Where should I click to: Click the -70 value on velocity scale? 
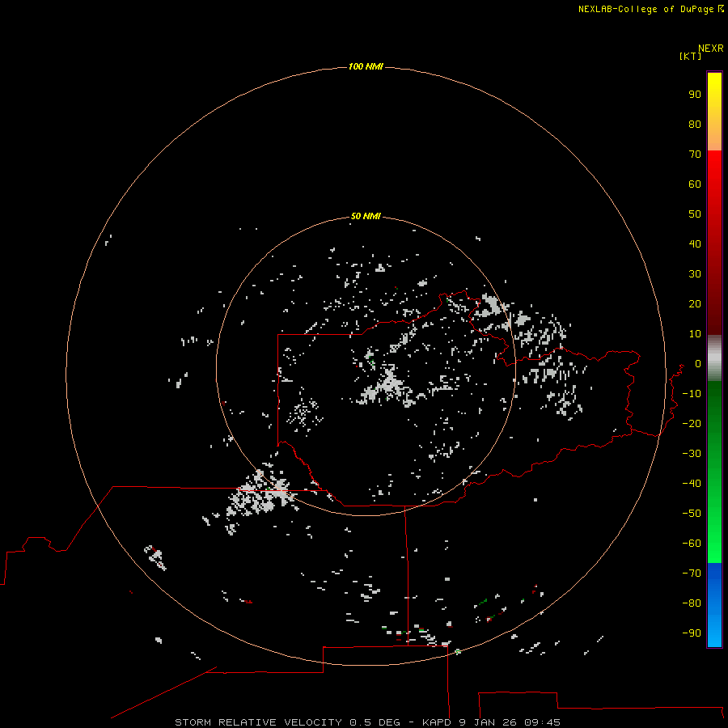point(692,573)
